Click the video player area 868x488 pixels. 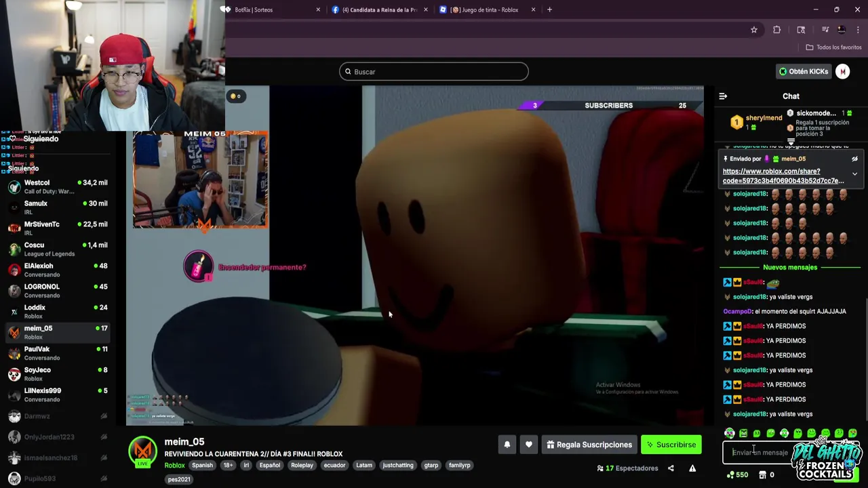[x=415, y=256]
